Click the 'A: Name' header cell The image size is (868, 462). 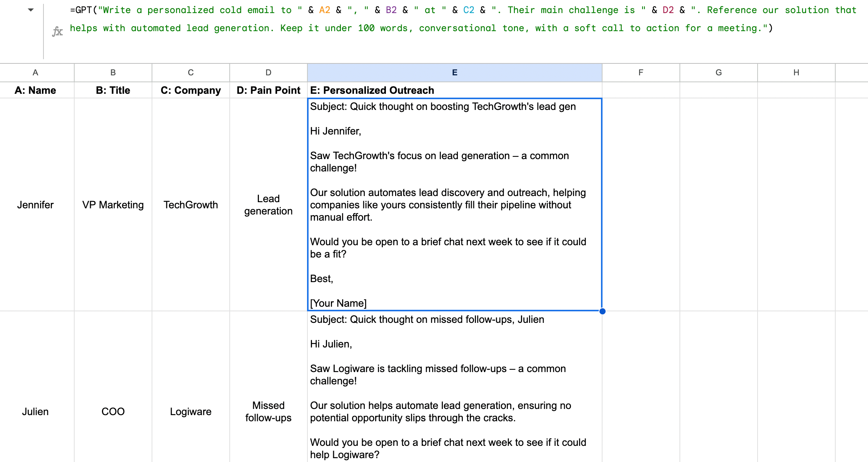35,90
